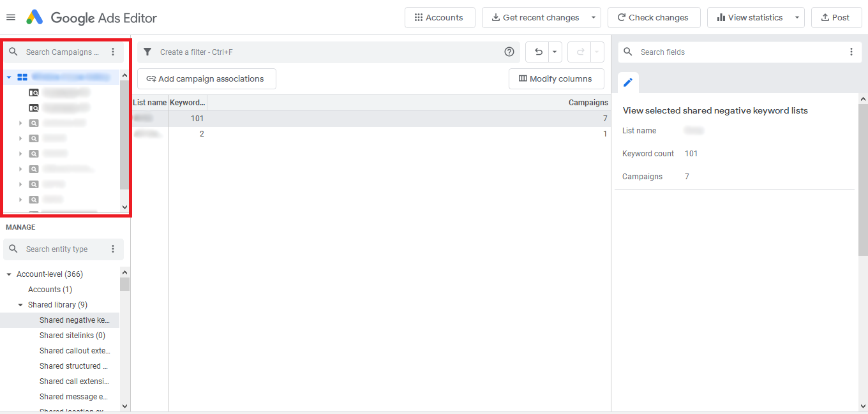Open entity type options (three dots)
The width and height of the screenshot is (868, 414).
[113, 249]
